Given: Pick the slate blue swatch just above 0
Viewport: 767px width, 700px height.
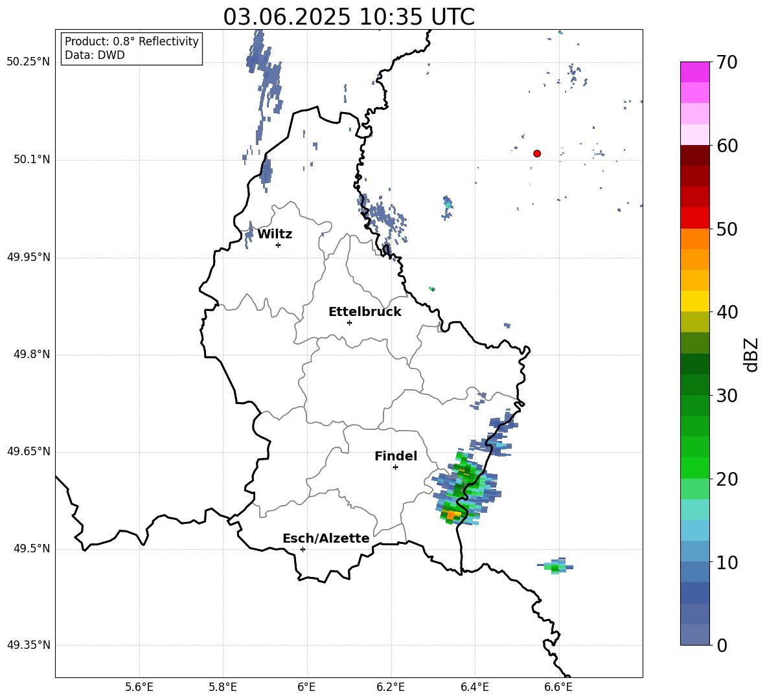Looking at the screenshot, I should click(x=695, y=635).
